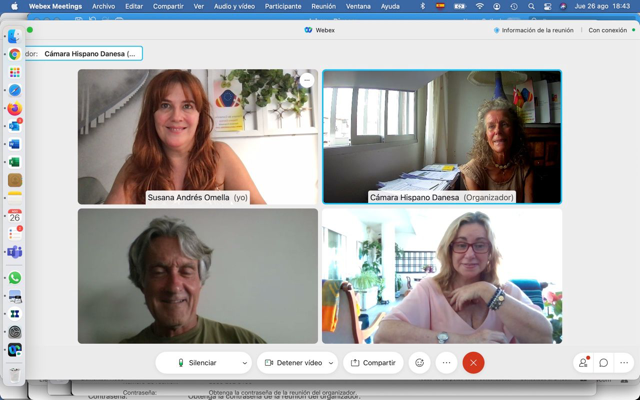Expand video options arrow beside Detener vídeo

pyautogui.click(x=331, y=362)
